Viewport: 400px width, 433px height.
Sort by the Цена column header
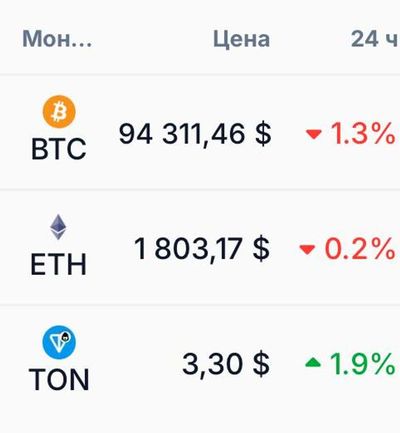(241, 39)
